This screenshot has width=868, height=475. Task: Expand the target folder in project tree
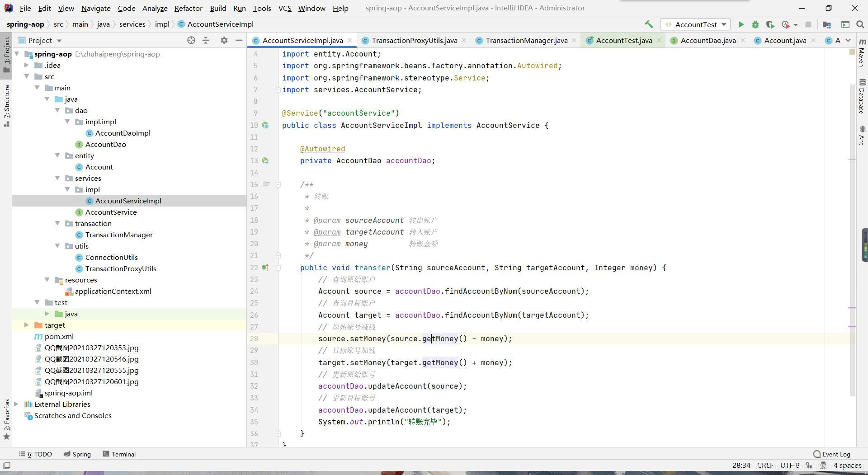27,325
